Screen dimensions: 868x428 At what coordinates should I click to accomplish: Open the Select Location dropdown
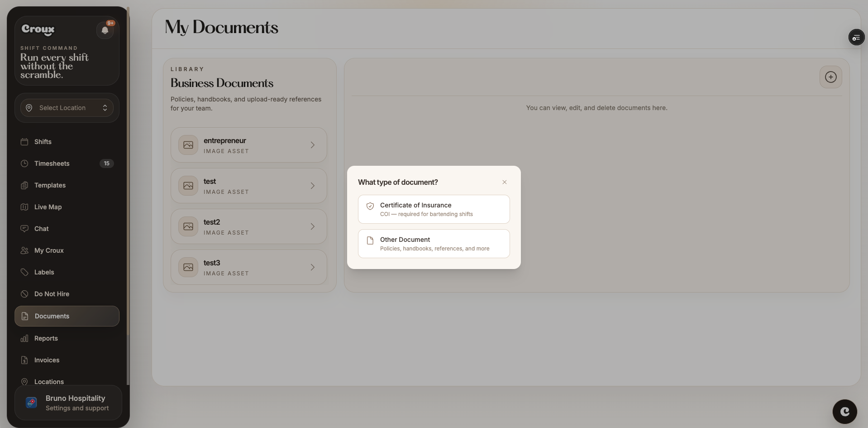67,108
